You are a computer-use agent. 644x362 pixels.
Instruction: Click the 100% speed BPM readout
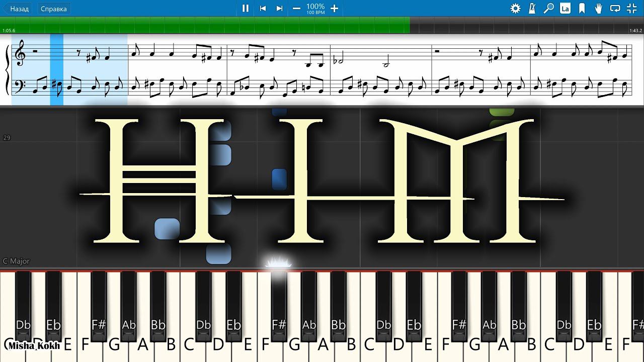(x=315, y=9)
